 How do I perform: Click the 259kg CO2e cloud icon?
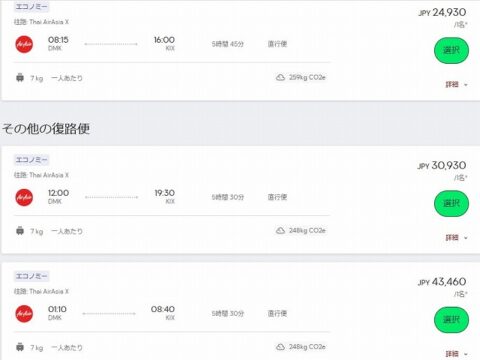pyautogui.click(x=280, y=78)
